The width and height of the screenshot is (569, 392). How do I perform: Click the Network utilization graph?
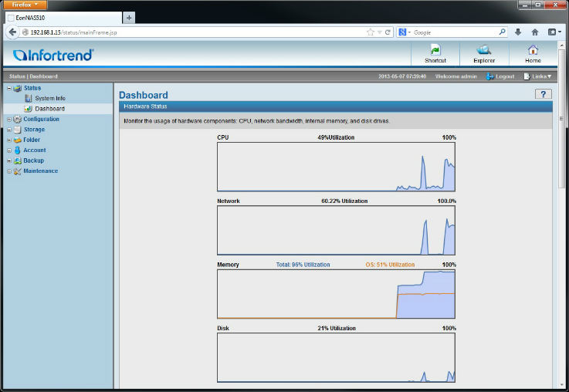336,230
